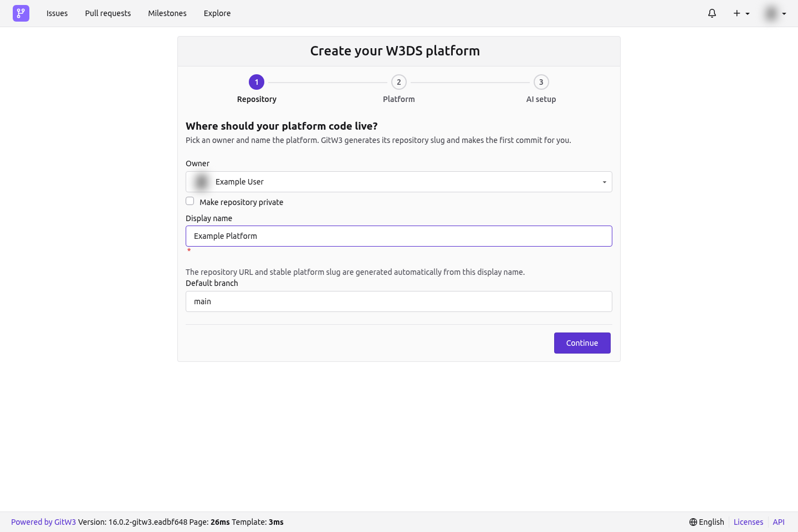Open the Licenses link
Viewport: 798px width, 532px height.
(x=748, y=522)
